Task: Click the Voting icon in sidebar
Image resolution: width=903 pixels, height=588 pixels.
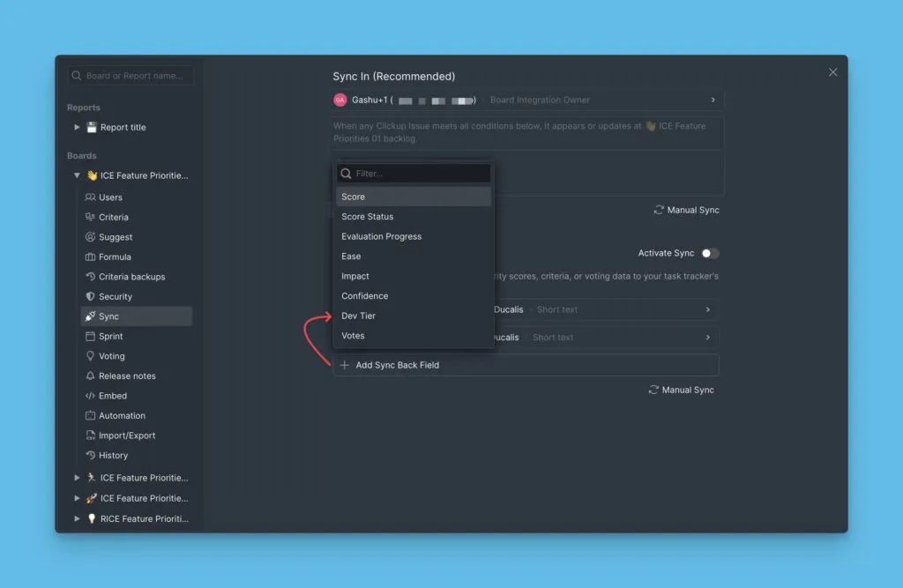Action: pos(90,356)
